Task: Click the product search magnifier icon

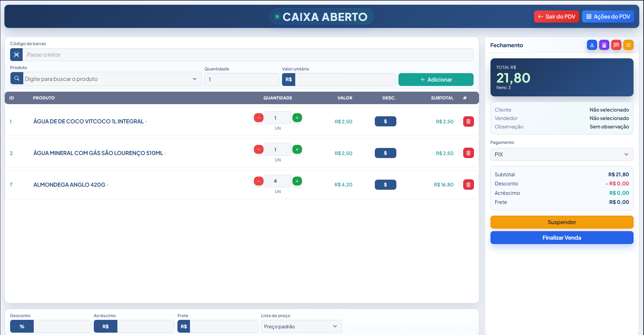Action: (x=17, y=79)
